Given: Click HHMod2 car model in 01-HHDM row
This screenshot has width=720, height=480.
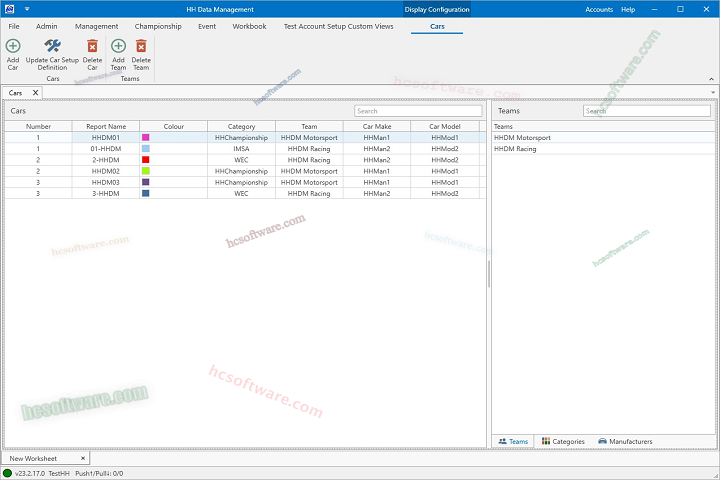Looking at the screenshot, I should pyautogui.click(x=444, y=149).
